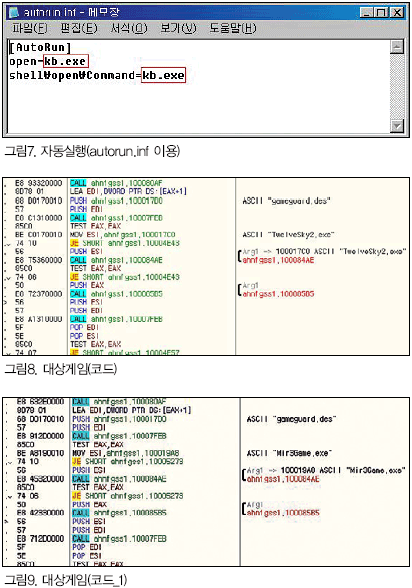Click the Notepad vertical scrollbar track
The image size is (412, 588).
[397, 86]
